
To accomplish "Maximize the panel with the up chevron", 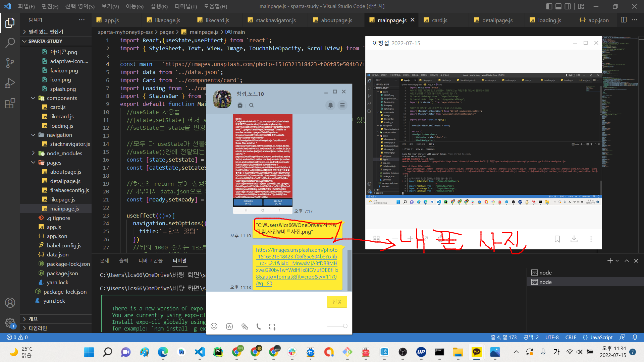I will pyautogui.click(x=627, y=261).
